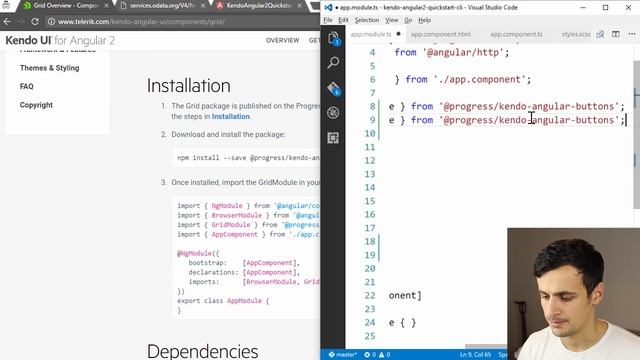640x360 pixels.
Task: Close the Grid Overview browser tab
Action: pyautogui.click(x=107, y=6)
